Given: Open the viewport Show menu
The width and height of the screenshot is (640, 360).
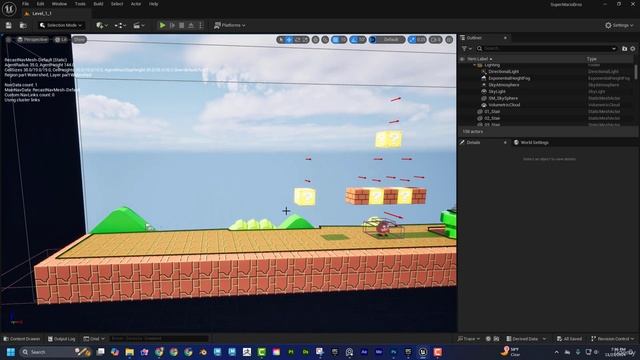Looking at the screenshot, I should coord(79,40).
